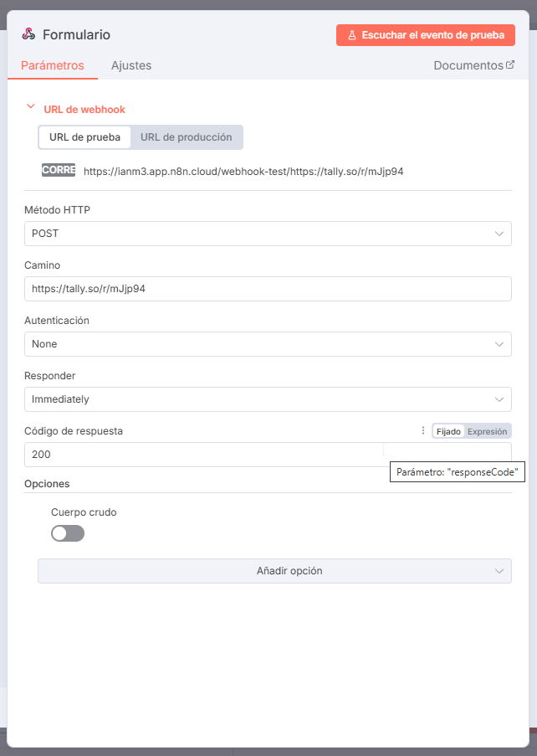The width and height of the screenshot is (537, 756).
Task: Click the flask icon on the test event button
Action: click(x=352, y=35)
